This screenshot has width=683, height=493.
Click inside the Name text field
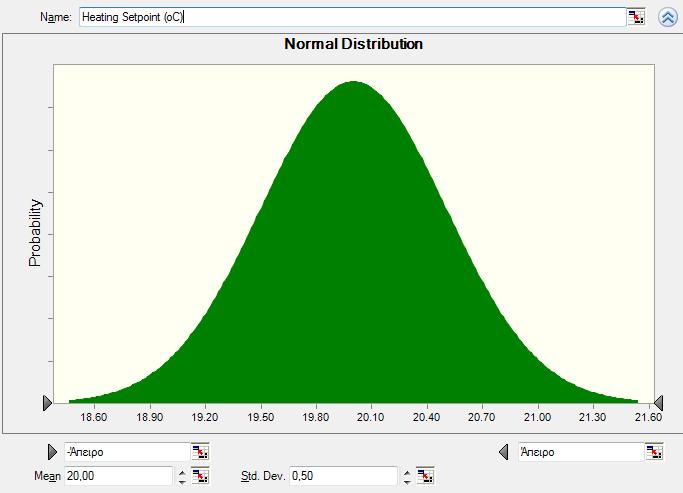(352, 17)
